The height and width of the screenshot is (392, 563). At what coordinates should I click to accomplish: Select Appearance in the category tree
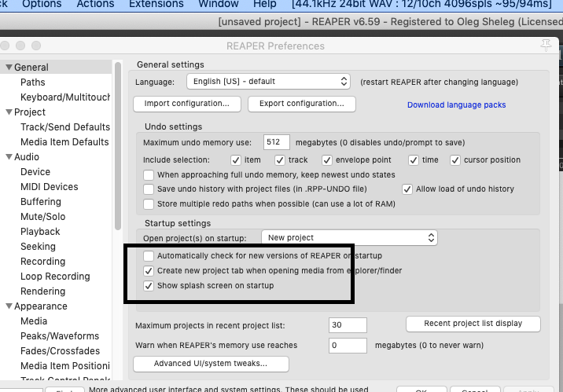(x=41, y=306)
